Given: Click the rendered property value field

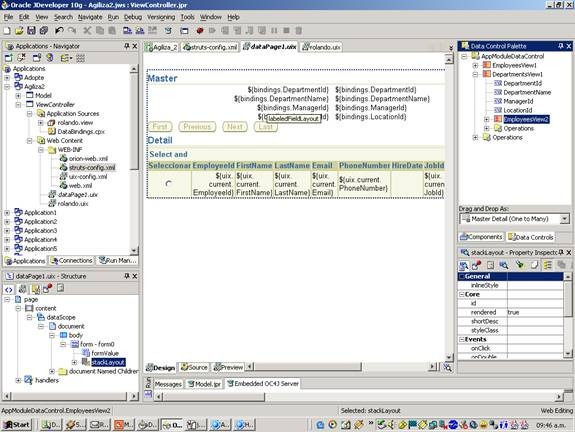Looking at the screenshot, I should pos(535,312).
